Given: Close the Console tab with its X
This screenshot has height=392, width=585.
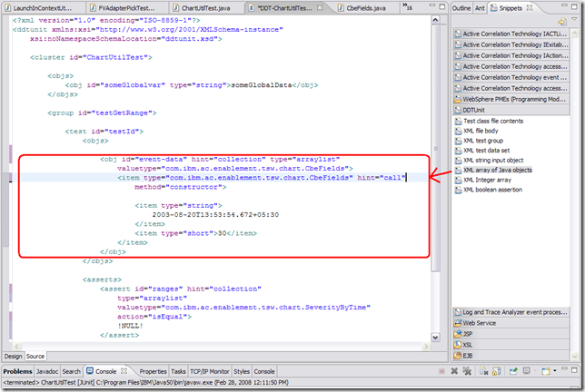Looking at the screenshot, I should click(x=124, y=371).
